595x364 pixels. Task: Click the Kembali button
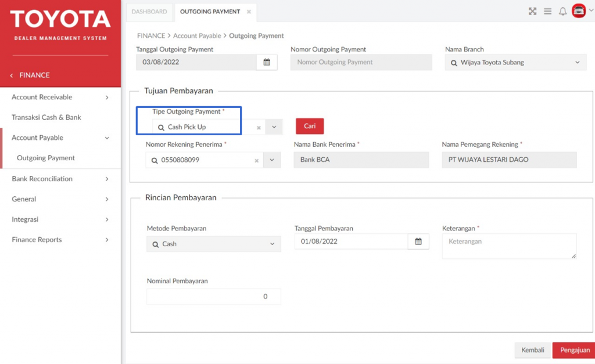click(x=532, y=350)
